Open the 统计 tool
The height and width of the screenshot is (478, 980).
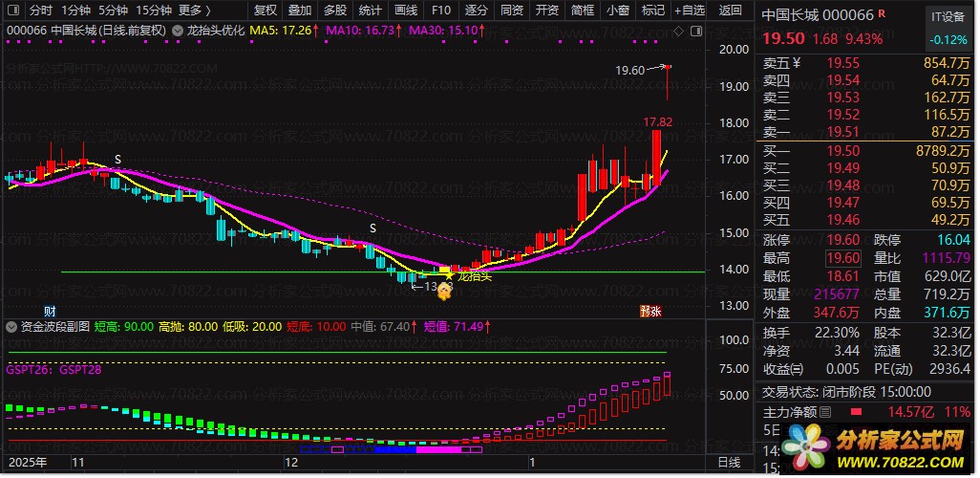point(371,10)
